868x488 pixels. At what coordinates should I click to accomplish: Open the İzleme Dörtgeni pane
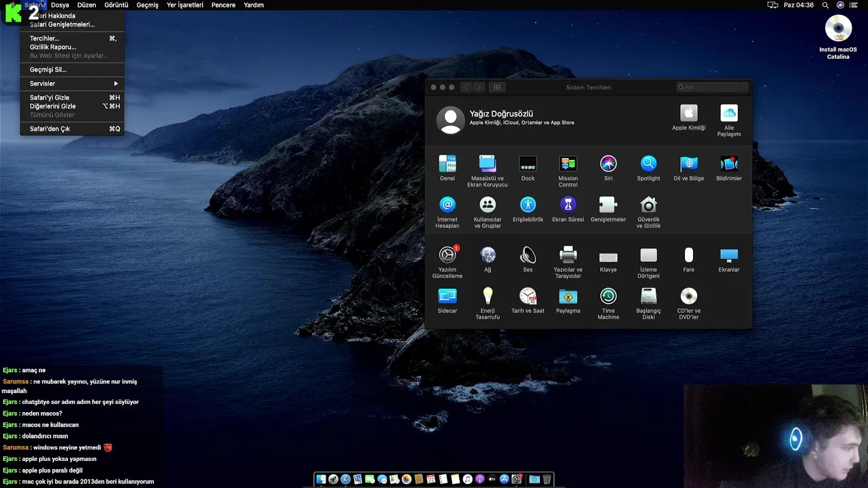[648, 262]
